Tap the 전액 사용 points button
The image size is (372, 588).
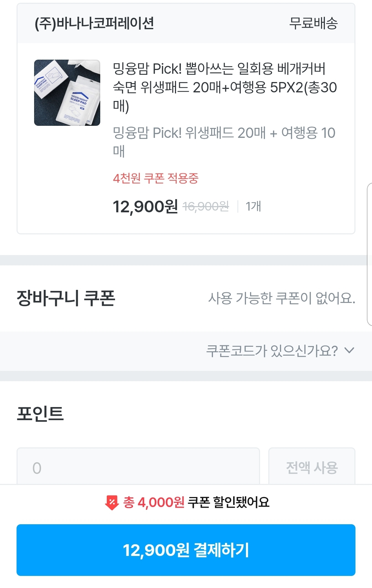pyautogui.click(x=312, y=467)
